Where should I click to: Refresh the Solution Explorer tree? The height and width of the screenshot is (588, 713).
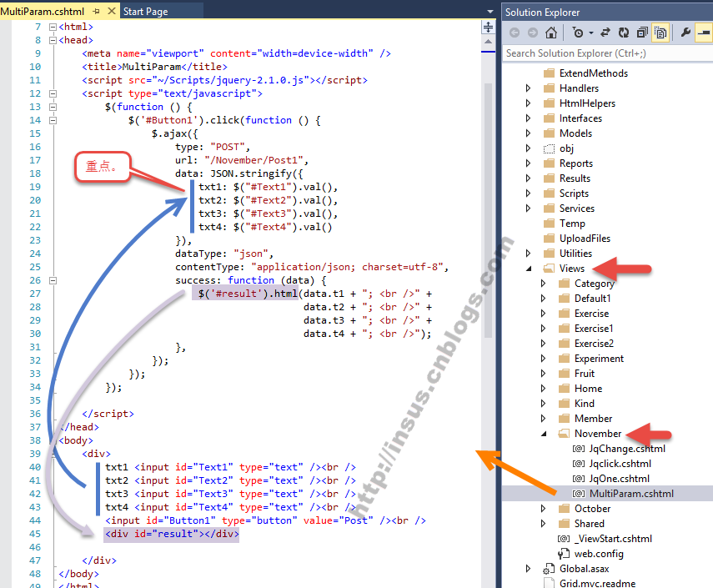624,33
